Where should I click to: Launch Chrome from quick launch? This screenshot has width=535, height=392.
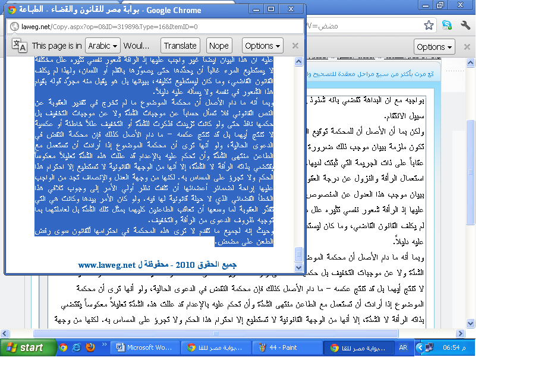click(x=63, y=347)
